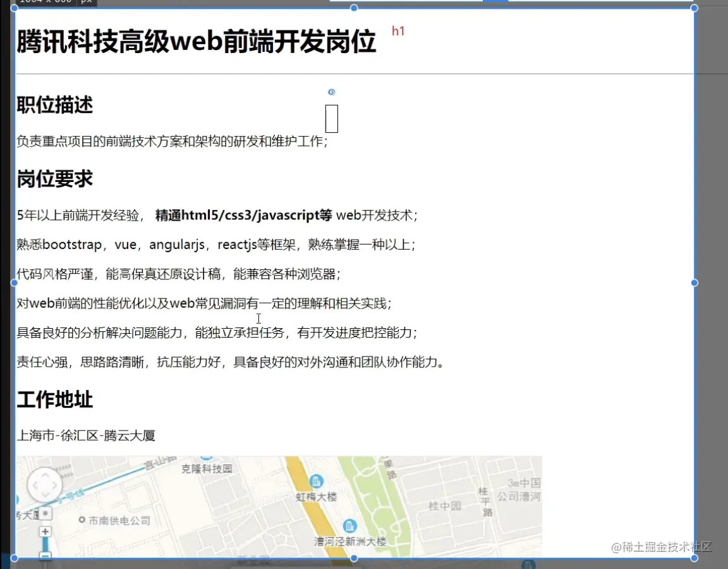Click the 市南供电公司 circle marker
Image resolution: width=728 pixels, height=569 pixels.
click(x=82, y=520)
